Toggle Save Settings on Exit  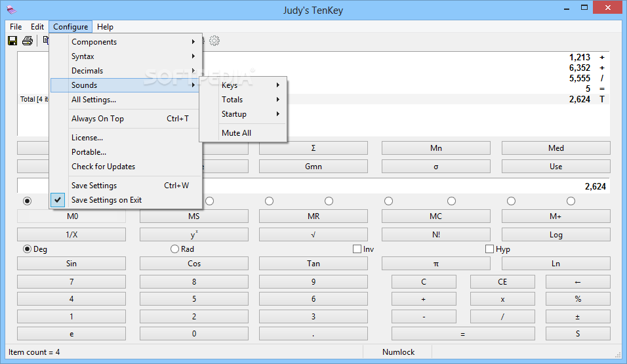[x=126, y=200]
